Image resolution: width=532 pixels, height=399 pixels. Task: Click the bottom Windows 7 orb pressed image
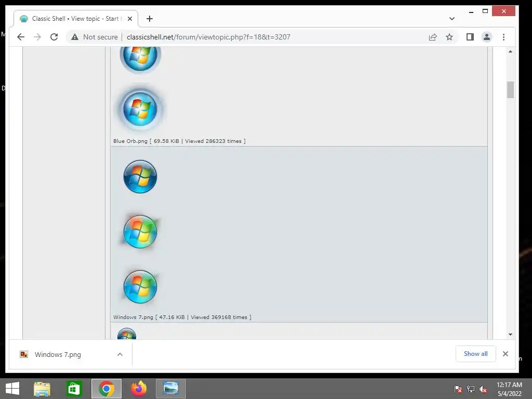coord(140,287)
